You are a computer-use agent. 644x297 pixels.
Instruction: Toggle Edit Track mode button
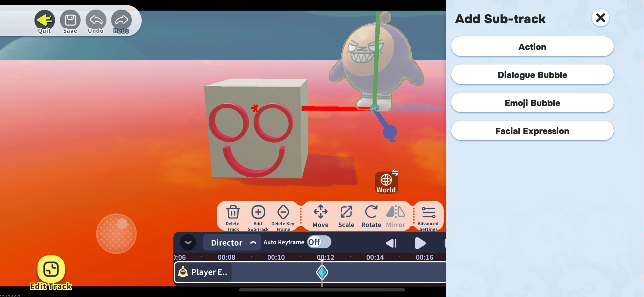pyautogui.click(x=51, y=270)
